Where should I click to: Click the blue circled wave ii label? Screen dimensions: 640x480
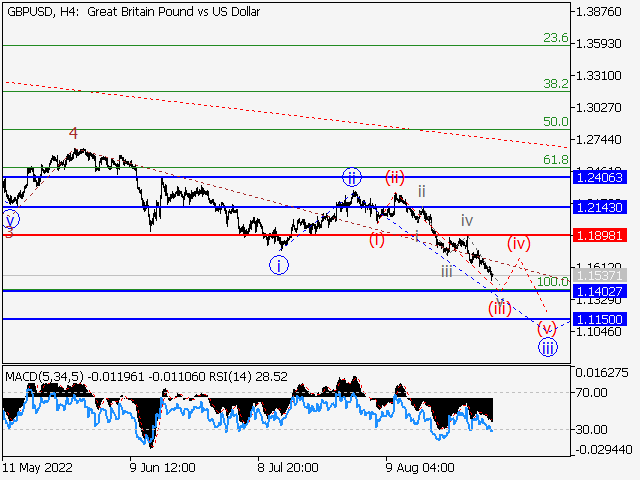click(x=352, y=178)
